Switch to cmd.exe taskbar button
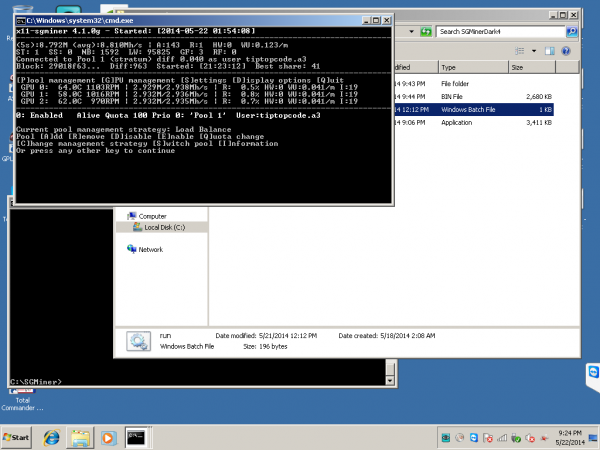Image resolution: width=600 pixels, height=450 pixels. [x=137, y=437]
